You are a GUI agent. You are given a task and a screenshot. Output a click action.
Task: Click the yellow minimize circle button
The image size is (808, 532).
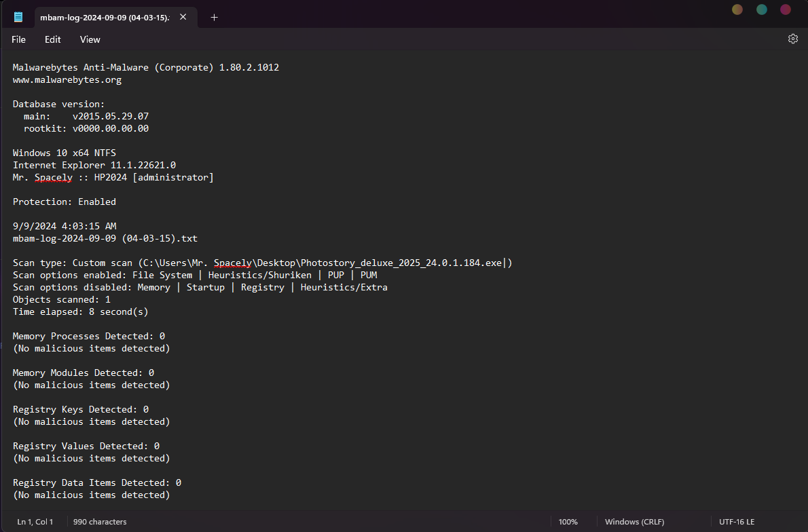pyautogui.click(x=737, y=9)
